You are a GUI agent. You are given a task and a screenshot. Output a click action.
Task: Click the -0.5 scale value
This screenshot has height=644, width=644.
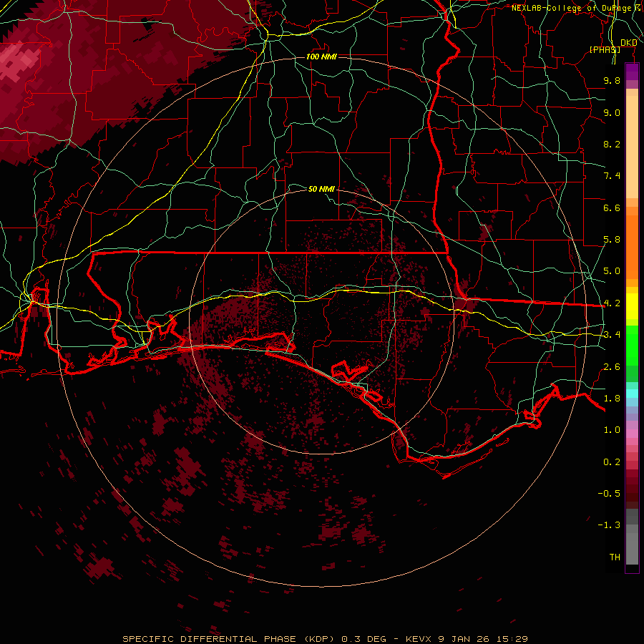[x=609, y=494]
